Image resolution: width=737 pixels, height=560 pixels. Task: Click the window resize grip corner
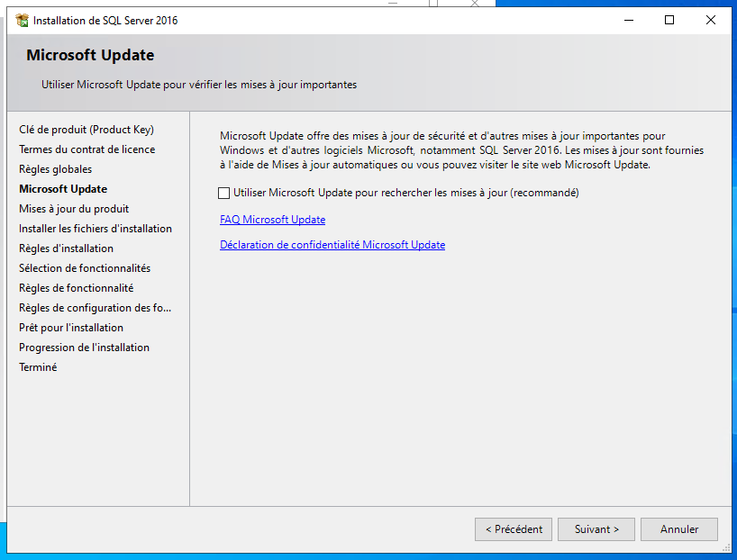pyautogui.click(x=727, y=548)
